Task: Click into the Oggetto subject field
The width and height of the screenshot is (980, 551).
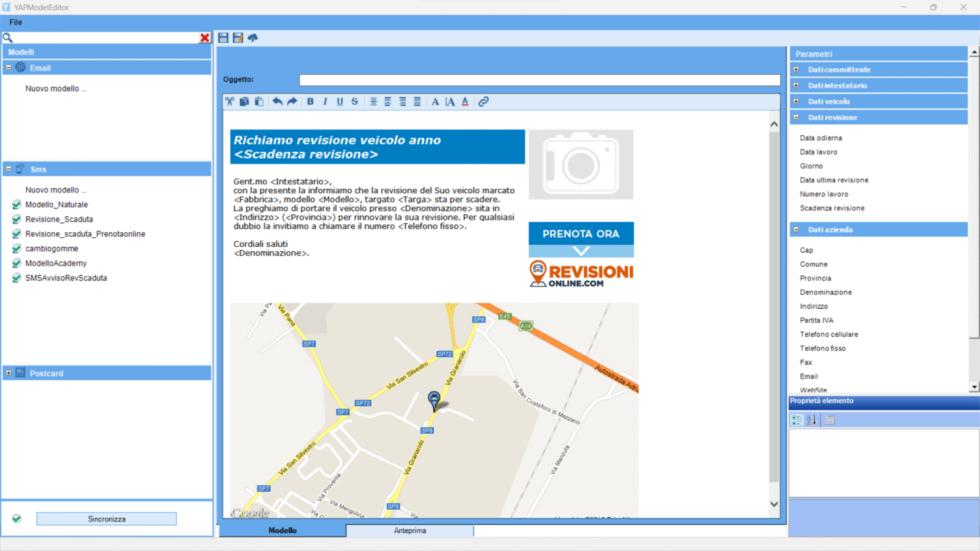Action: pyautogui.click(x=539, y=80)
